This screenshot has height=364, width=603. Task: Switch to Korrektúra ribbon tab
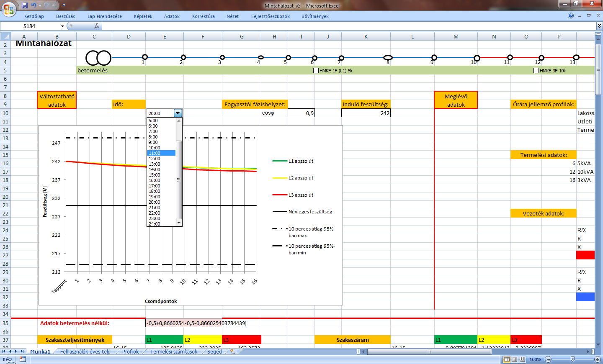coord(204,16)
